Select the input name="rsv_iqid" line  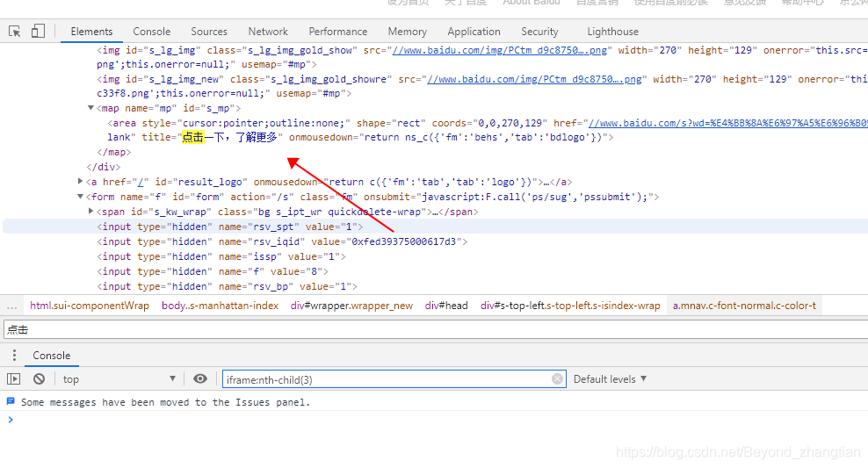282,241
